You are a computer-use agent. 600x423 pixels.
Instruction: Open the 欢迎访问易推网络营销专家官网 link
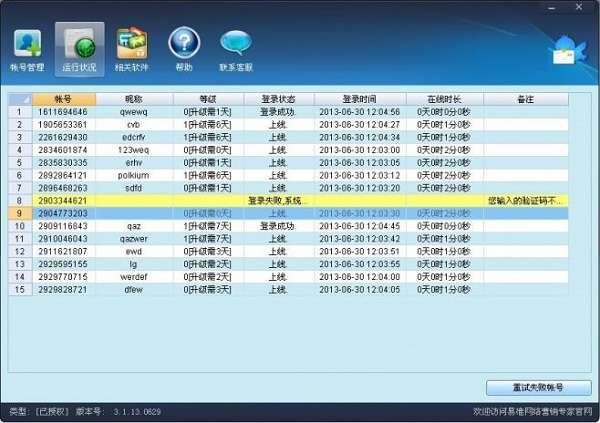532,412
